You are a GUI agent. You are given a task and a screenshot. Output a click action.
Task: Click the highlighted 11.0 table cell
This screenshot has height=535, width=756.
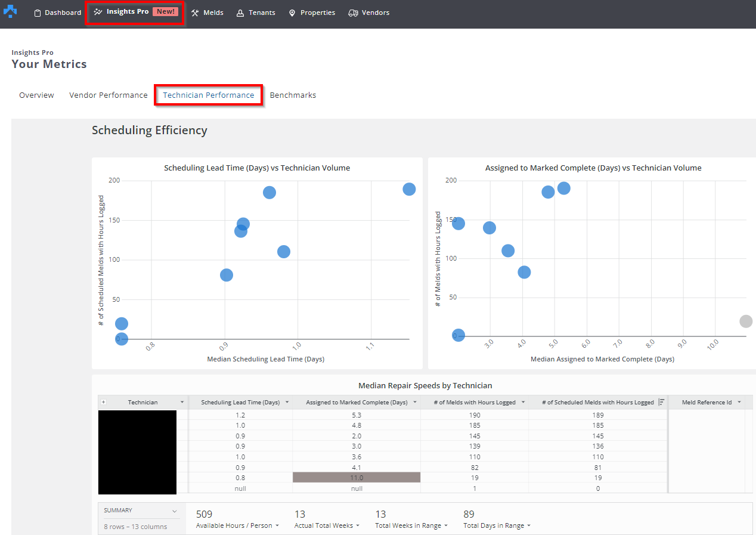pyautogui.click(x=357, y=478)
